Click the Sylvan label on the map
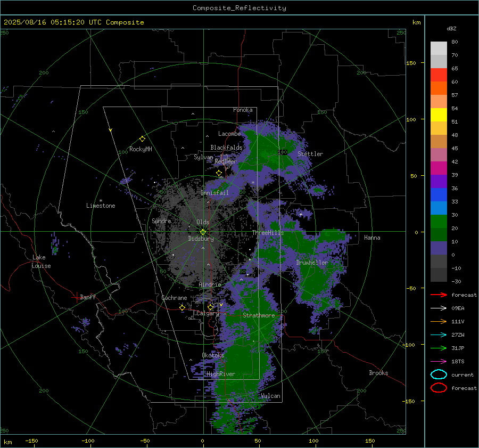Image resolution: width=479 pixels, height=448 pixels. coord(203,157)
